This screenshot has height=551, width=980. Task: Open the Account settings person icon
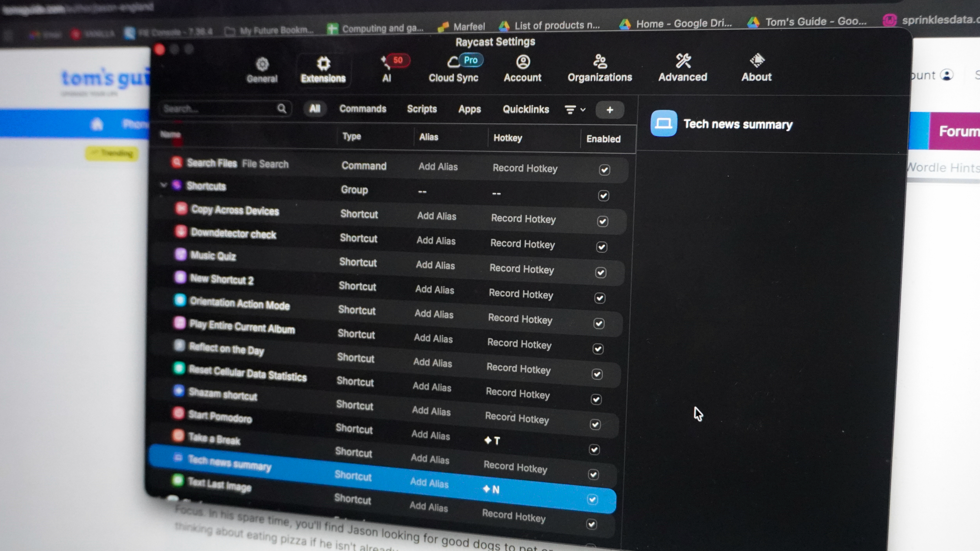tap(523, 62)
